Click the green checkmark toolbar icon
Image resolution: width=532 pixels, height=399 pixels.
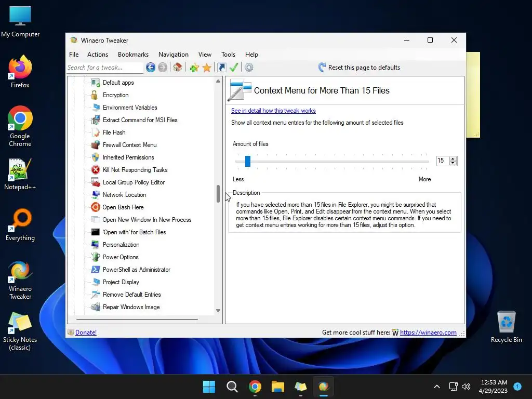pos(234,67)
